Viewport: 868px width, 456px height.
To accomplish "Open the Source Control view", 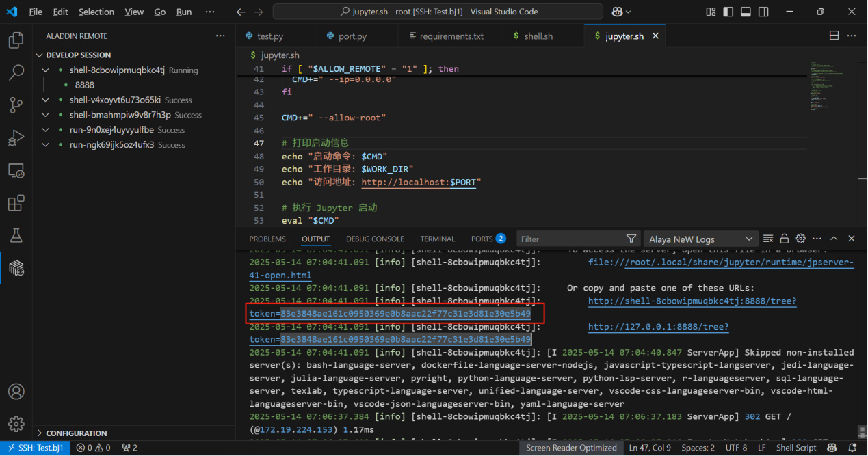I will click(16, 105).
